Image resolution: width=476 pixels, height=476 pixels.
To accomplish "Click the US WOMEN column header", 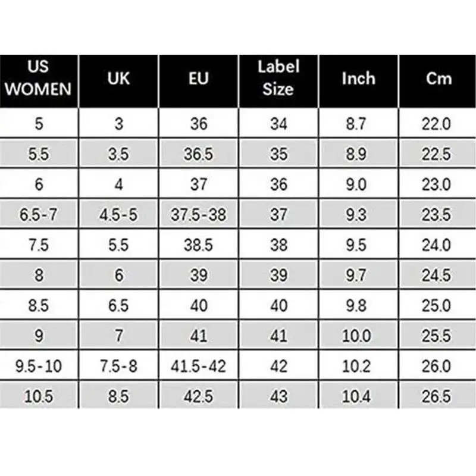I will [39, 80].
